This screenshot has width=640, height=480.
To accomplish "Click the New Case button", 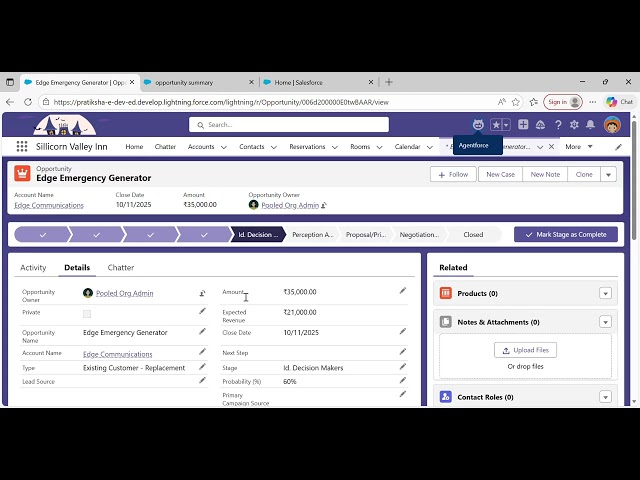I will 500,175.
